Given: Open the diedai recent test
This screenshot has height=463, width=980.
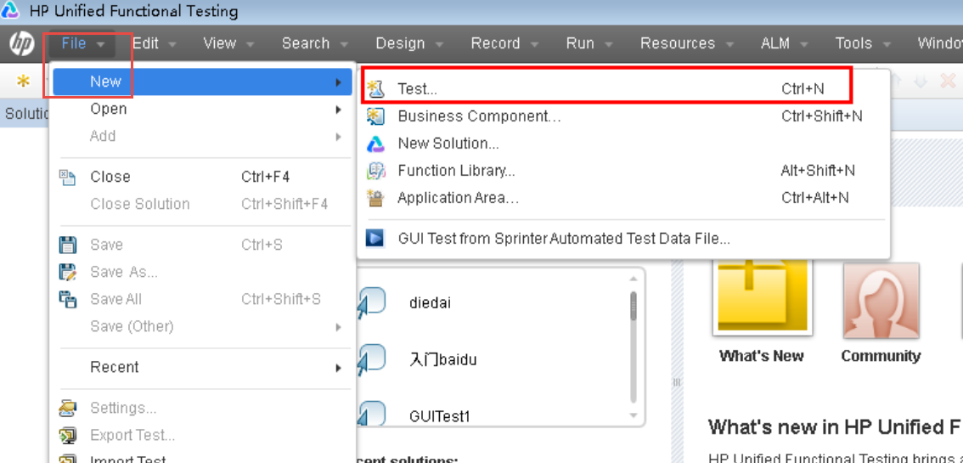Looking at the screenshot, I should tap(430, 303).
